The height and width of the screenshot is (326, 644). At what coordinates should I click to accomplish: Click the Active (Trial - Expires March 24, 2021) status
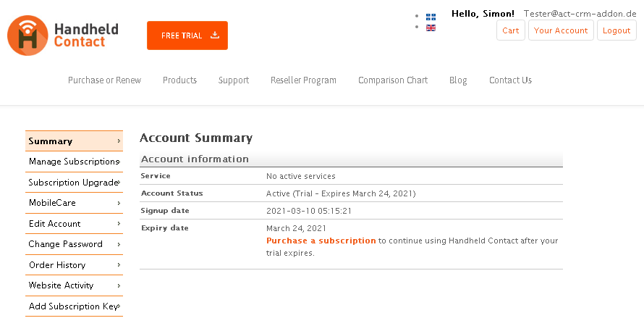pos(341,193)
